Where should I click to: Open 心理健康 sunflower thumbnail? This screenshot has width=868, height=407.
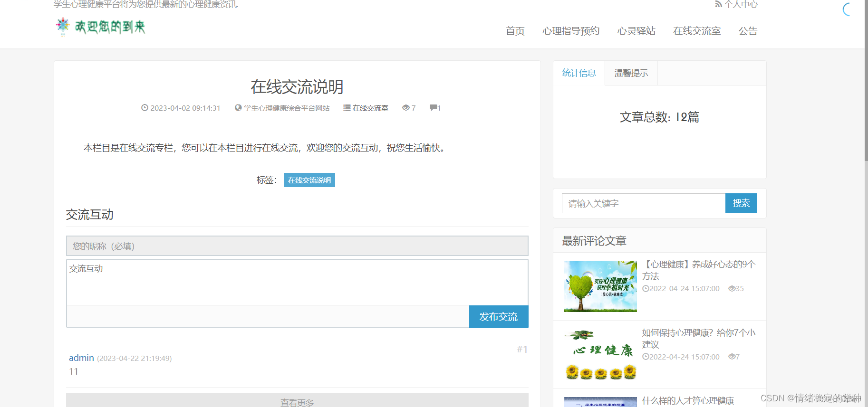click(x=600, y=355)
